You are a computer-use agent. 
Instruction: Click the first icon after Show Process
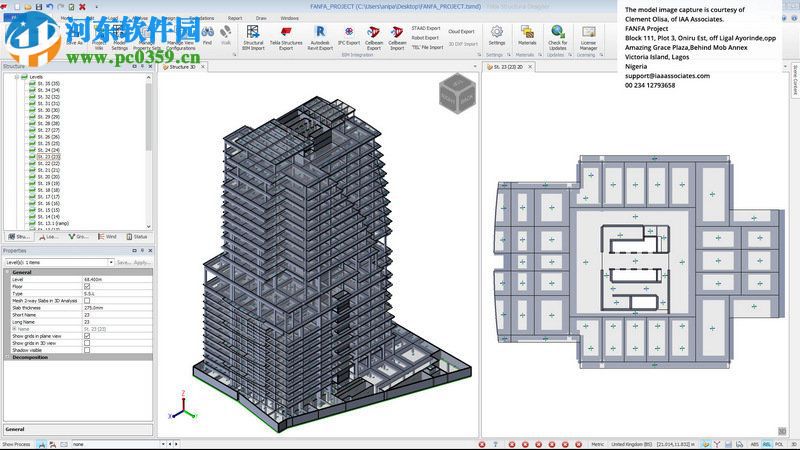coord(41,444)
